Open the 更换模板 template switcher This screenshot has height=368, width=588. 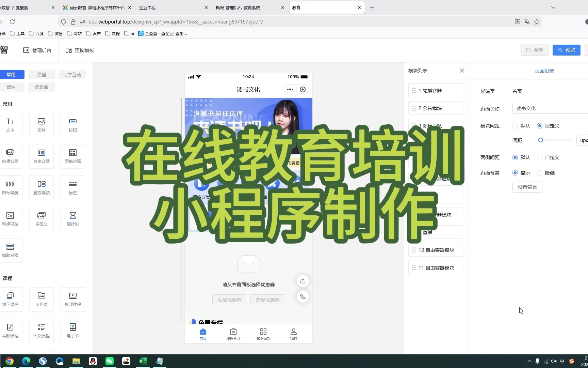[x=80, y=50]
